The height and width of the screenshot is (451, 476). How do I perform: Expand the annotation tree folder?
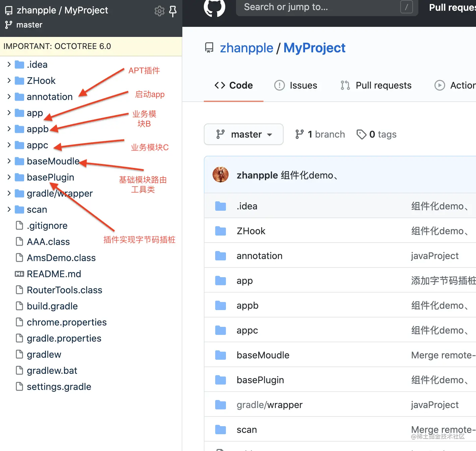(x=9, y=97)
